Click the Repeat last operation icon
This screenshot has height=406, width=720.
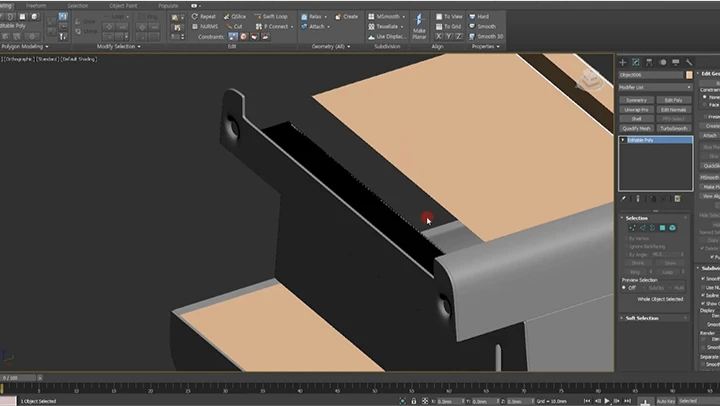click(195, 17)
